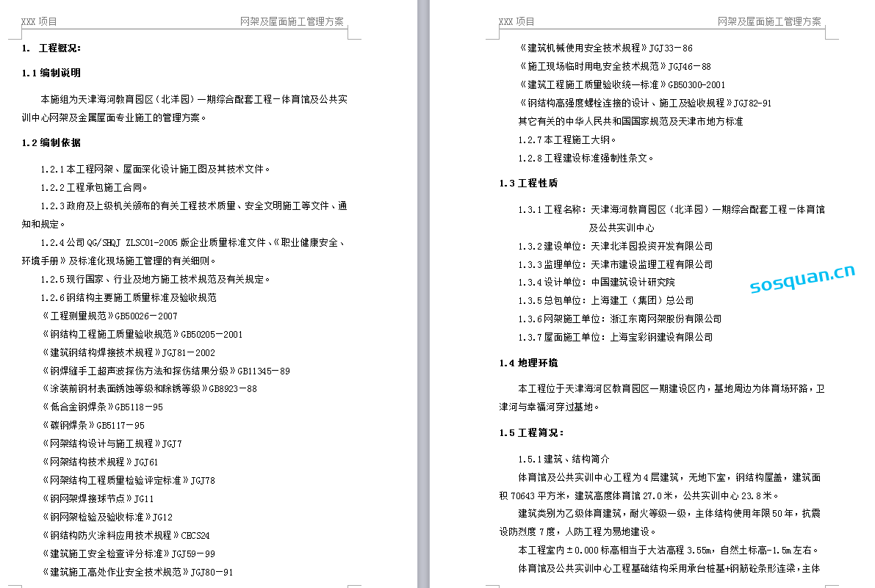Click the "1.3.6 网架施工单位" line

[x=619, y=319]
